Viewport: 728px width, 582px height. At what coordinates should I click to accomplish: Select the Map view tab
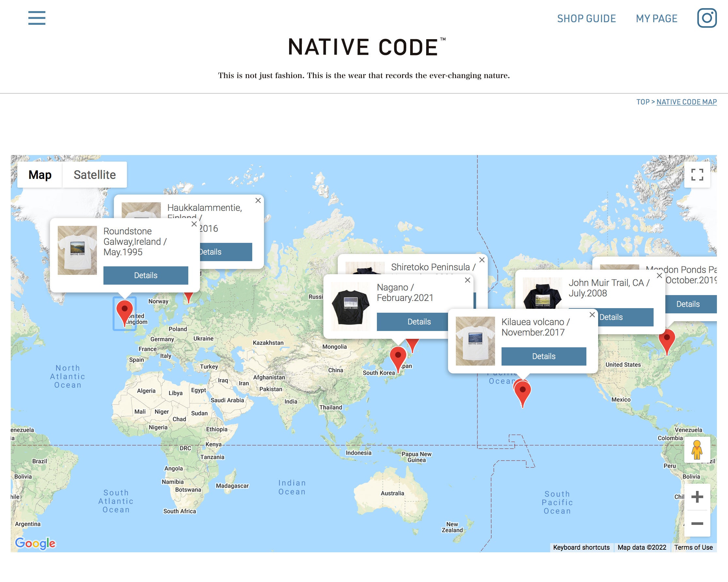(x=40, y=175)
